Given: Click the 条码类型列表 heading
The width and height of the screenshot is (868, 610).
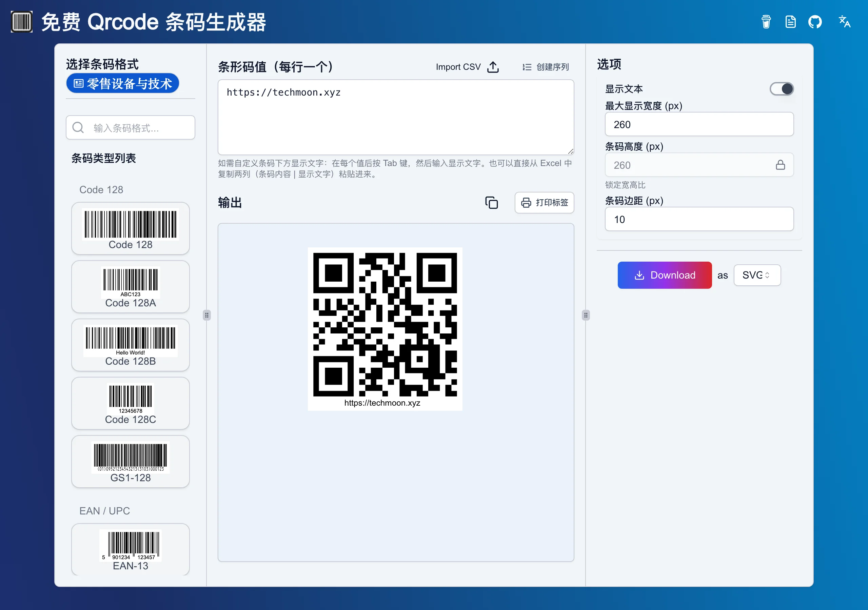Looking at the screenshot, I should coord(104,158).
